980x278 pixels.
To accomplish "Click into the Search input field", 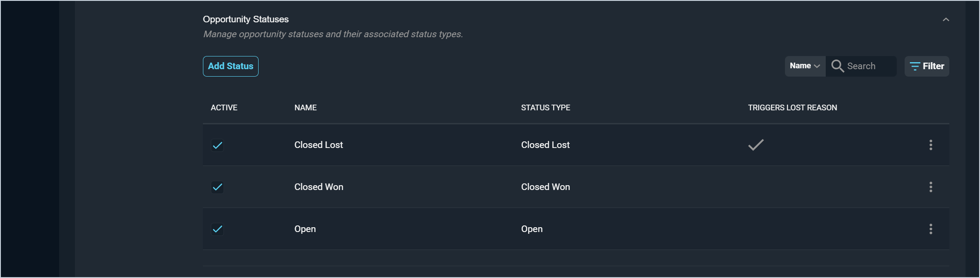I will 869,66.
